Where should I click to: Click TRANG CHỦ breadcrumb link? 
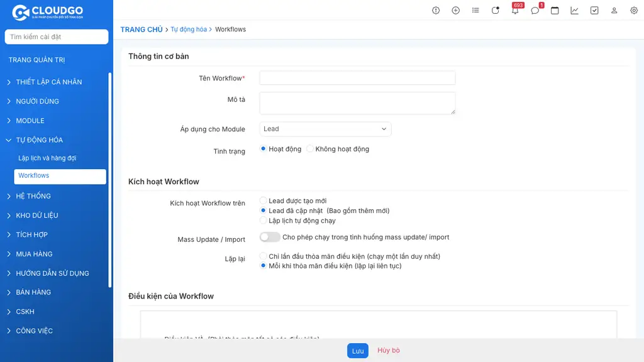pos(142,30)
